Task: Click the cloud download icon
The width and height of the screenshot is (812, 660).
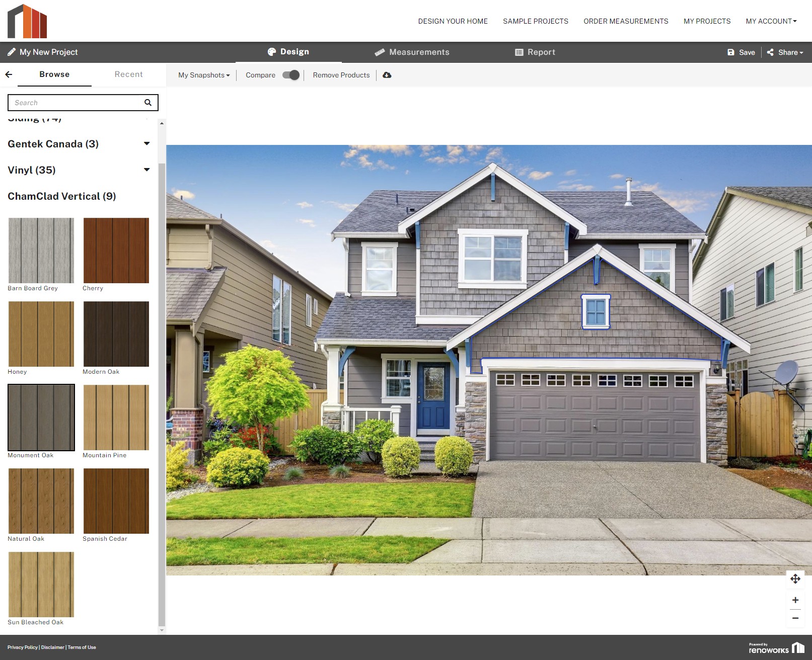Action: pos(387,75)
